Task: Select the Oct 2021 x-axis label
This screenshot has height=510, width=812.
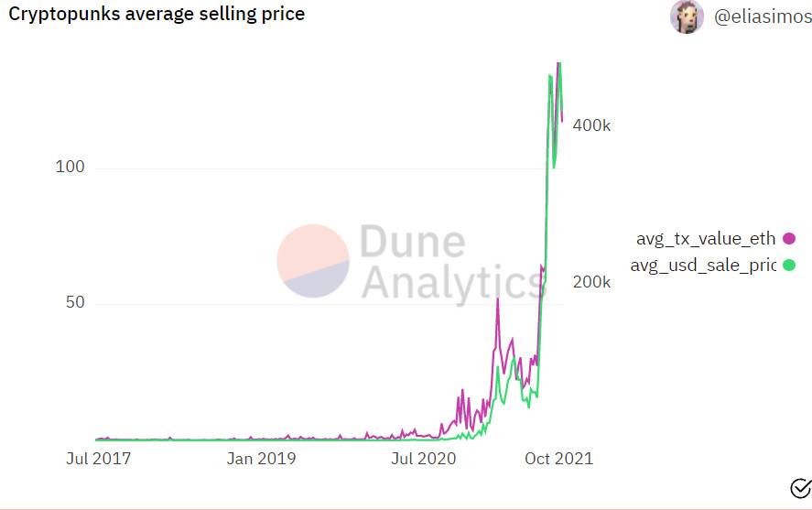Action: click(x=558, y=458)
